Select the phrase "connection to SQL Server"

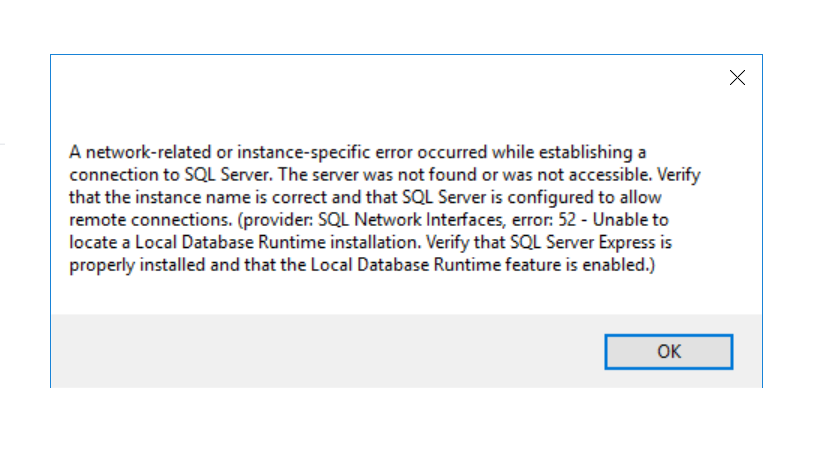170,175
